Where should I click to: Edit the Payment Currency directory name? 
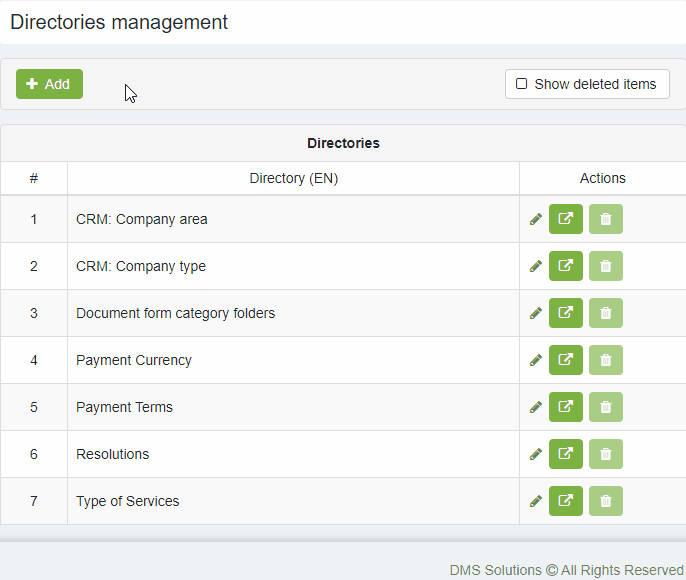536,360
